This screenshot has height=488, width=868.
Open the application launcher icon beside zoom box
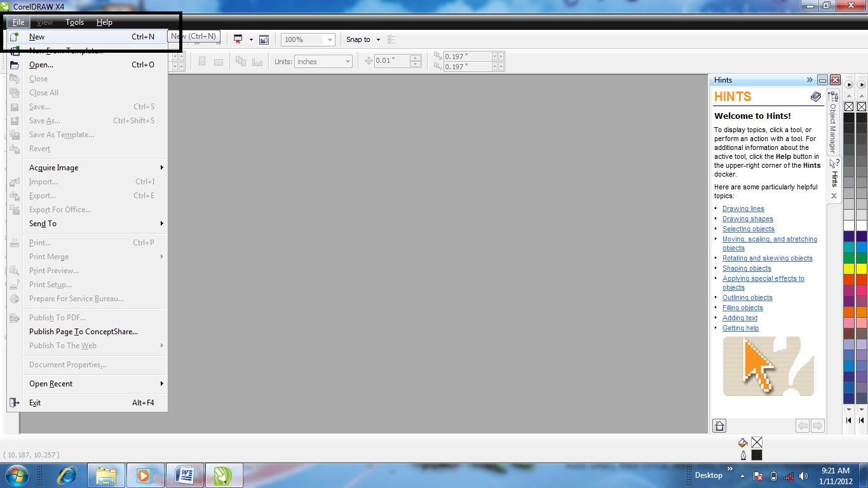click(264, 39)
